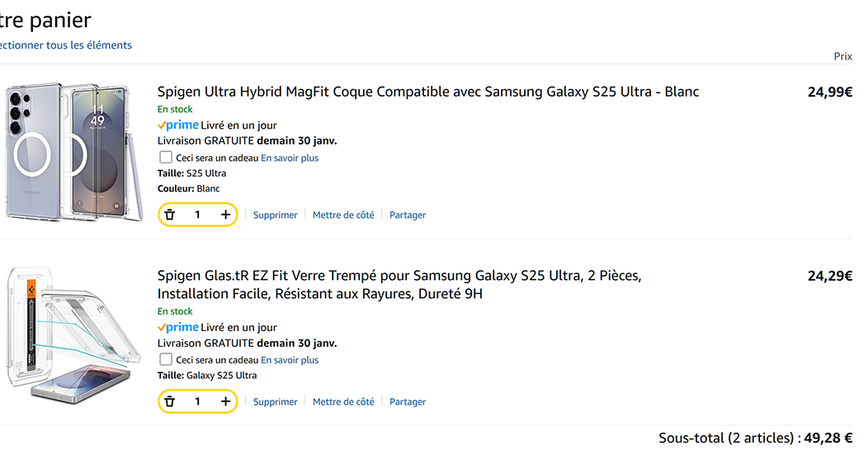Click the screen protector product thumbnail
Screen dimensions: 868x455
[x=70, y=334]
